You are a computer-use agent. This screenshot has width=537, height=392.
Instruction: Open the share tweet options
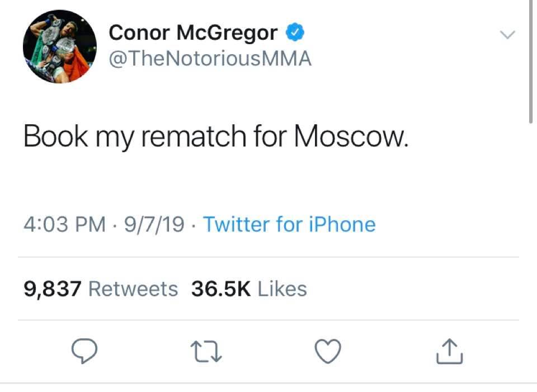[x=449, y=351]
